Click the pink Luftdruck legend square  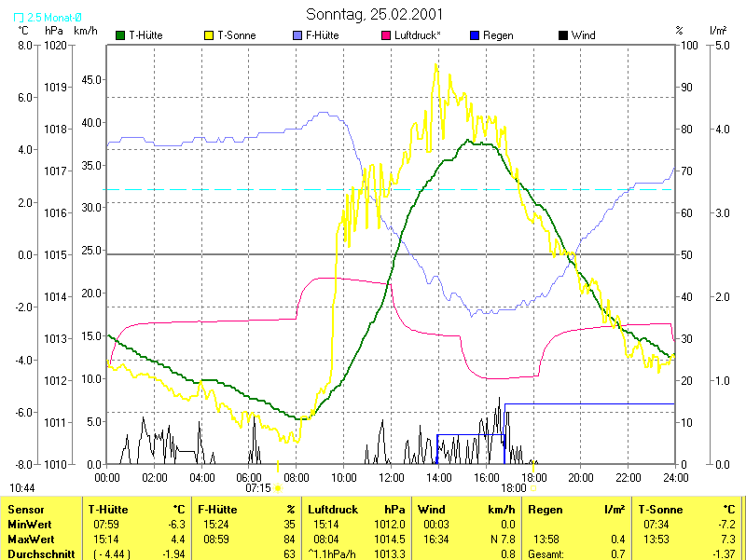[x=387, y=35]
